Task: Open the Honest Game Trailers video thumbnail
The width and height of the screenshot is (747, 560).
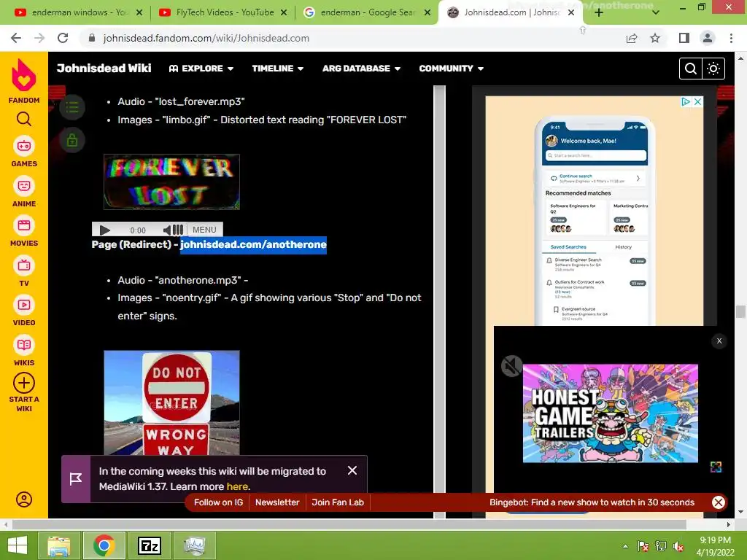Action: (x=611, y=413)
